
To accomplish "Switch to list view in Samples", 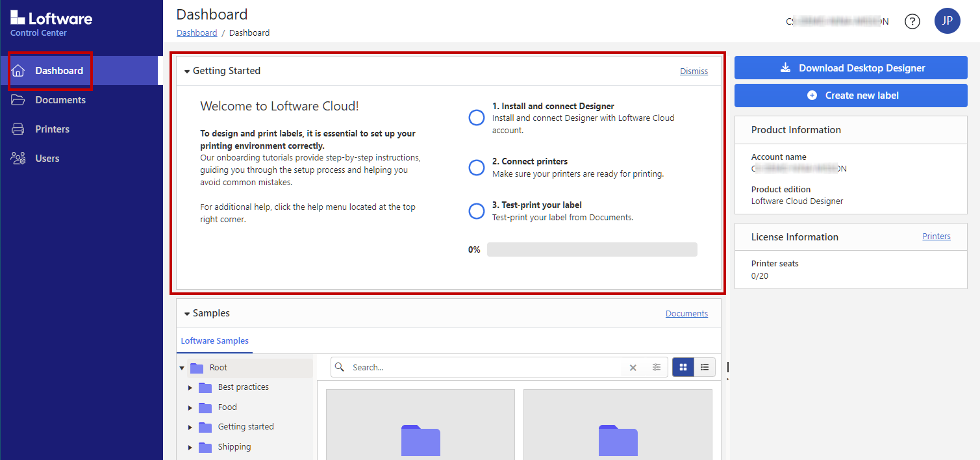I will pos(705,367).
